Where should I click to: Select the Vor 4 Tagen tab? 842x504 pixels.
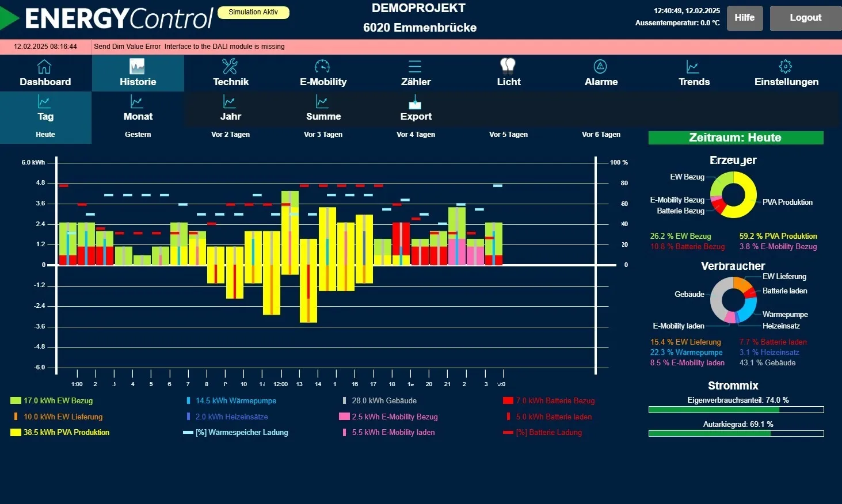pyautogui.click(x=416, y=135)
